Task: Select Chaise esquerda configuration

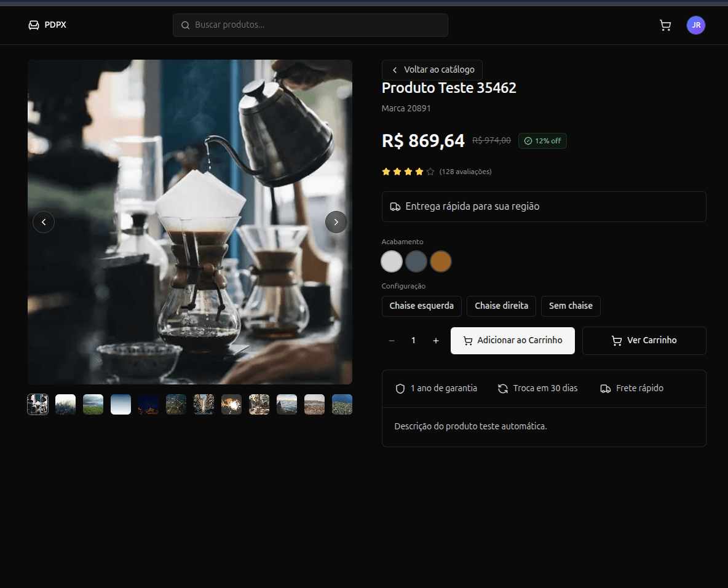Action: [421, 306]
